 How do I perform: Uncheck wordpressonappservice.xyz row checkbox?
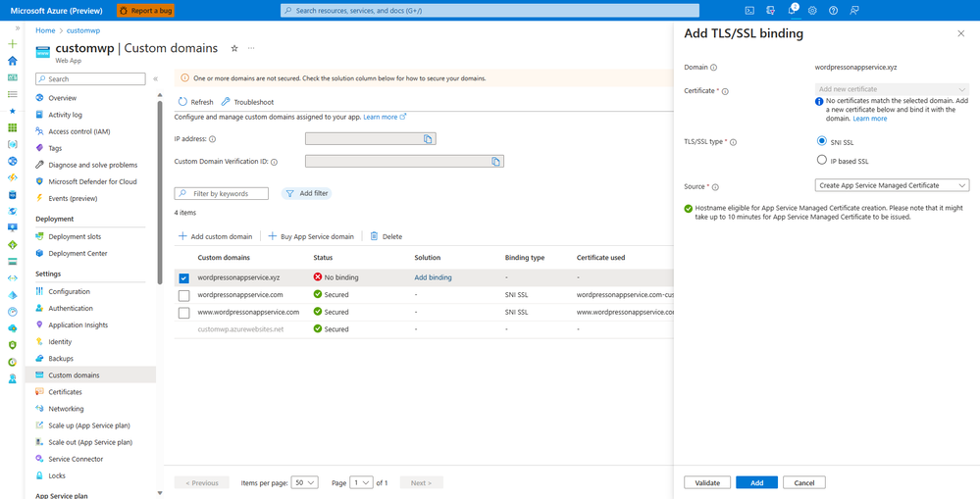pos(183,278)
